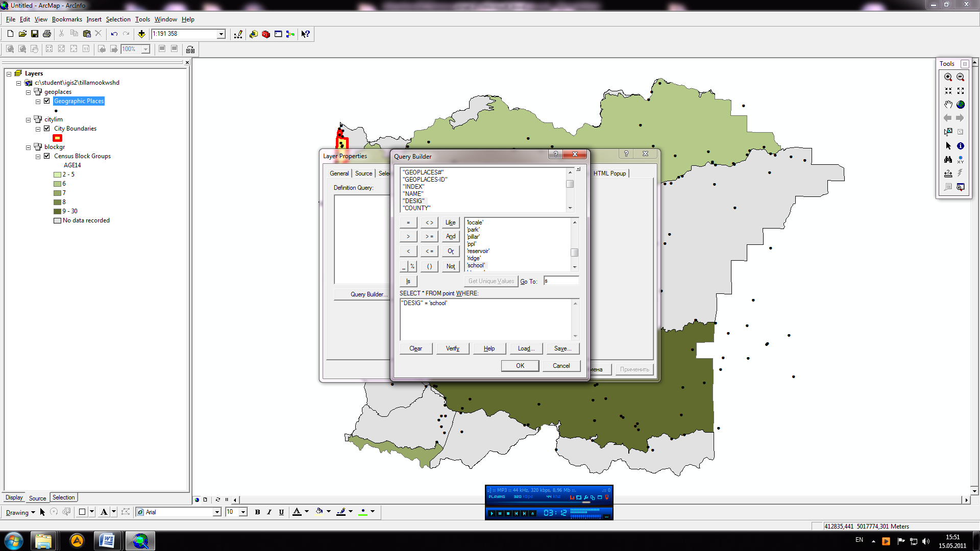Create a new map document
The image size is (980, 551).
tap(10, 34)
